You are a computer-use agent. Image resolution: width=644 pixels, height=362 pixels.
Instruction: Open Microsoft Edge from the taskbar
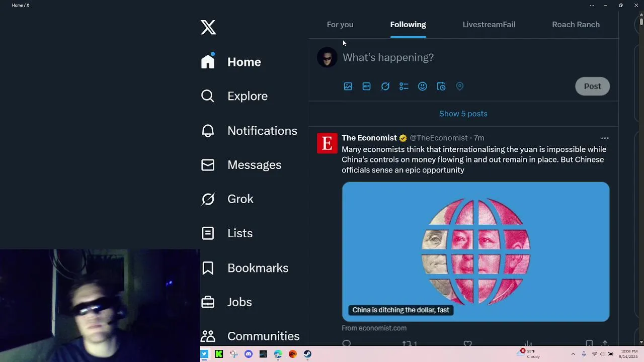click(278, 354)
